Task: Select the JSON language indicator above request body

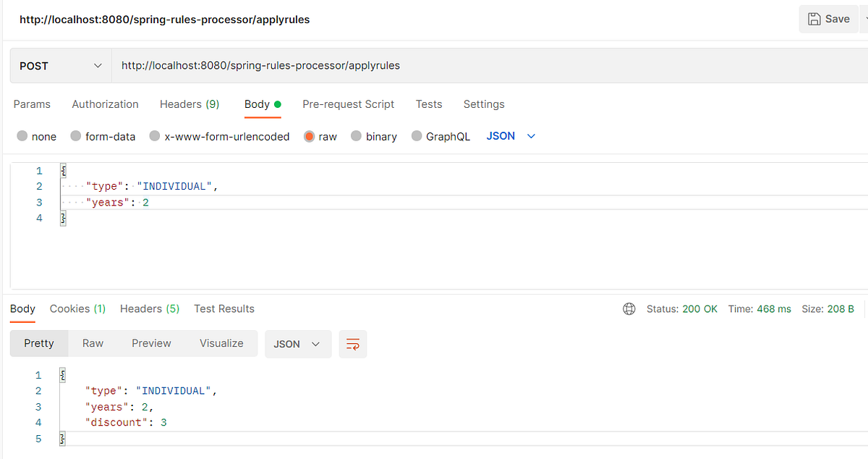Action: click(x=500, y=135)
